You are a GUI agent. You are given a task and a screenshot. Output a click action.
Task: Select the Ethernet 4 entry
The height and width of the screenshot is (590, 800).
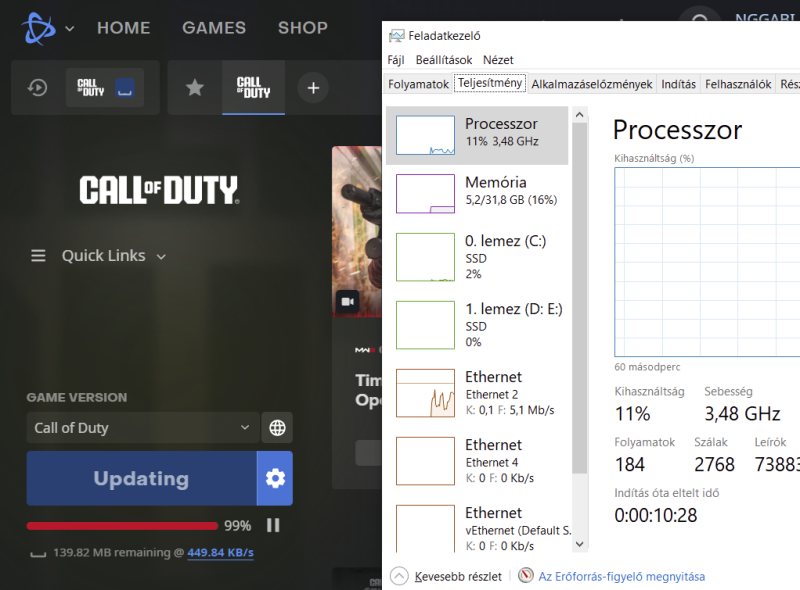coord(477,461)
